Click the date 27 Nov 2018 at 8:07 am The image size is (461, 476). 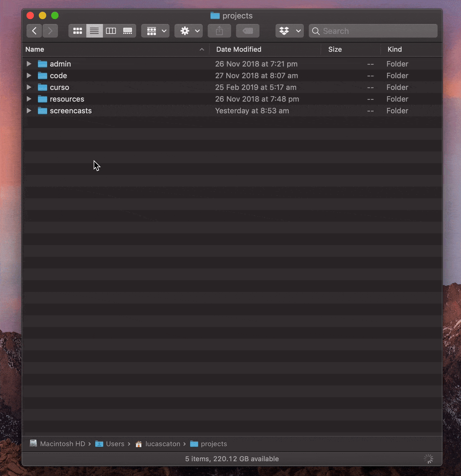point(257,75)
